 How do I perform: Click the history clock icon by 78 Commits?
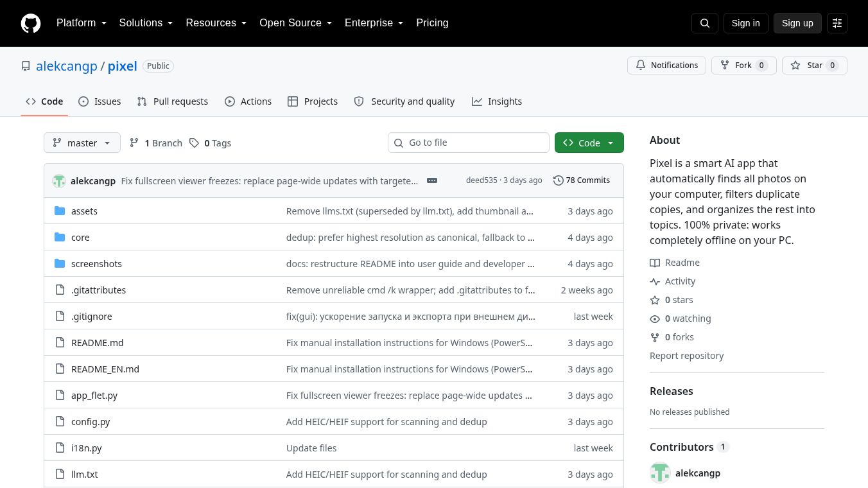(559, 180)
